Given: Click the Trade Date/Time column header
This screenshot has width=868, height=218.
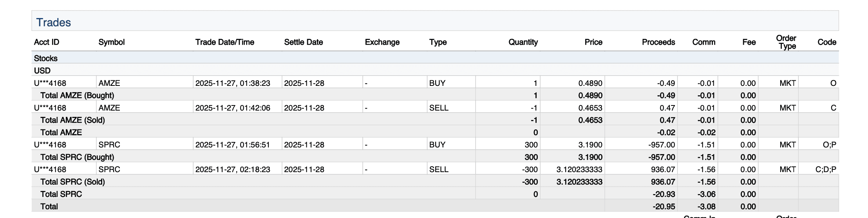Looking at the screenshot, I should (225, 42).
